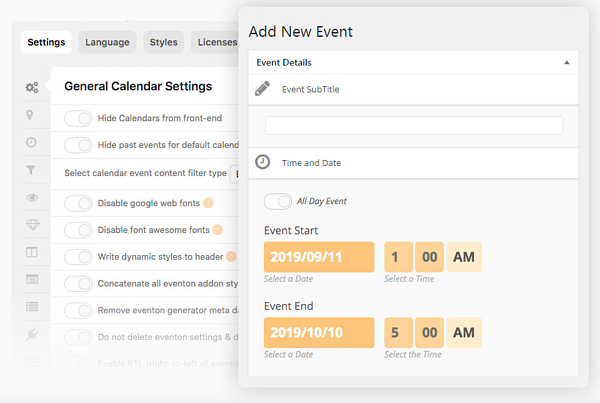
Task: Click the Time and Date section header
Action: tap(413, 163)
